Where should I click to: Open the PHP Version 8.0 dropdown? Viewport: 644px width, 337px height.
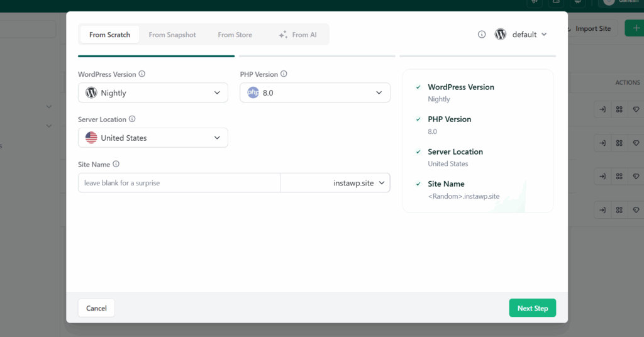point(315,93)
